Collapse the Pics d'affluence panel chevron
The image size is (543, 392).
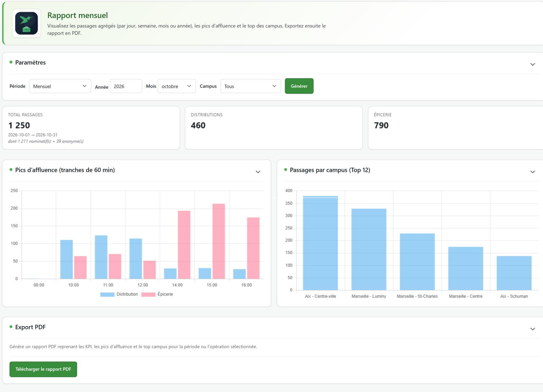coord(258,172)
